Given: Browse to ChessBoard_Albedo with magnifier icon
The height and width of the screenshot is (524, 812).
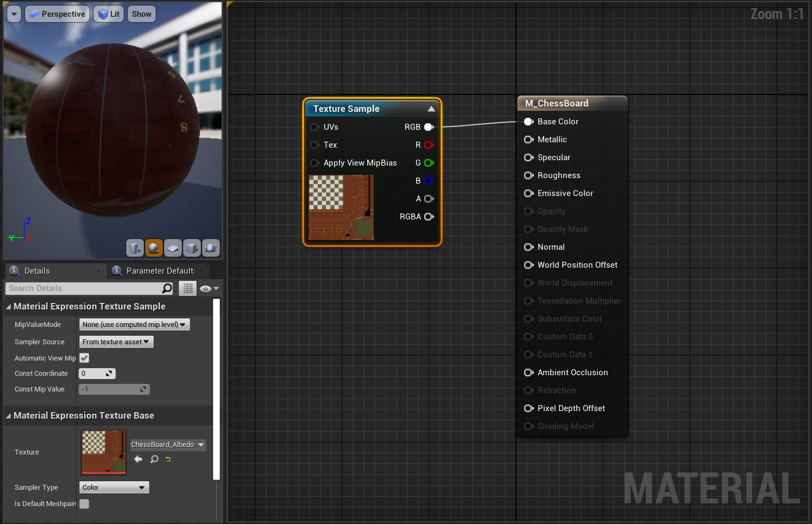Looking at the screenshot, I should [154, 459].
